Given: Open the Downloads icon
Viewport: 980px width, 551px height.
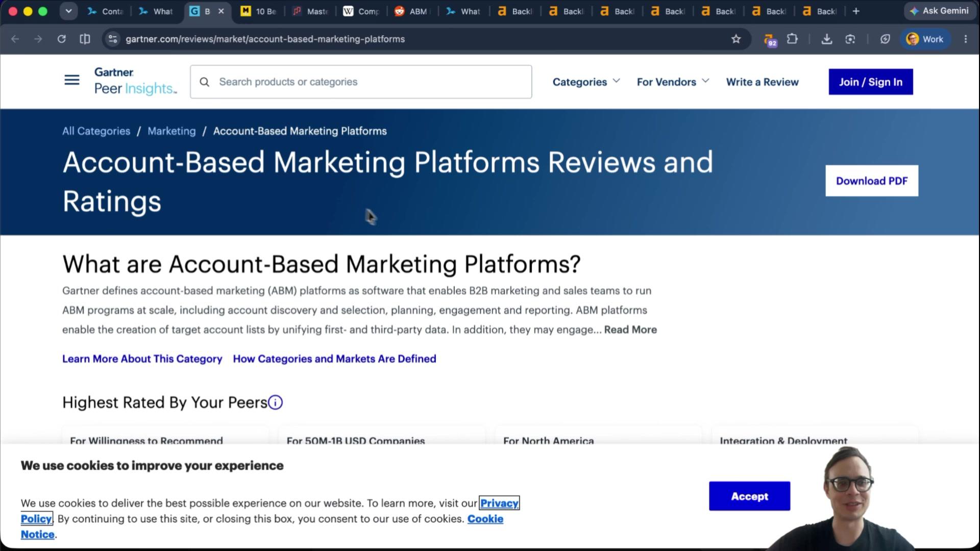Looking at the screenshot, I should click(826, 39).
